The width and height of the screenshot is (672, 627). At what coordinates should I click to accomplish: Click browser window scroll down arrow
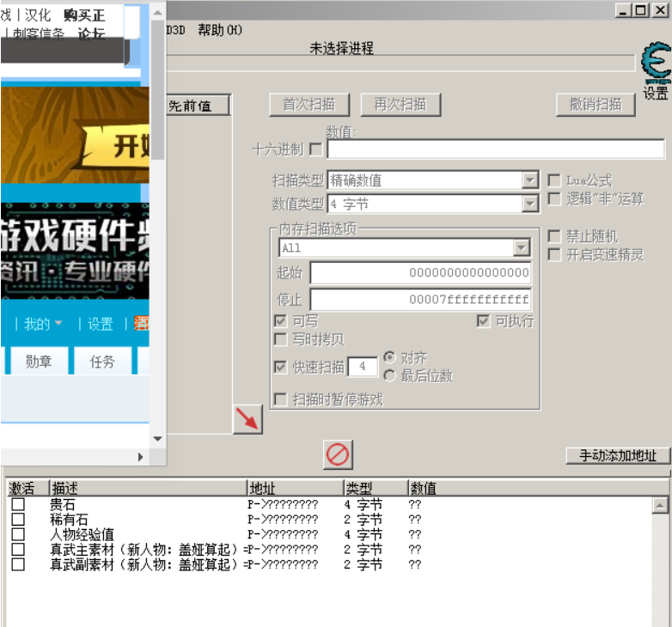point(158,439)
